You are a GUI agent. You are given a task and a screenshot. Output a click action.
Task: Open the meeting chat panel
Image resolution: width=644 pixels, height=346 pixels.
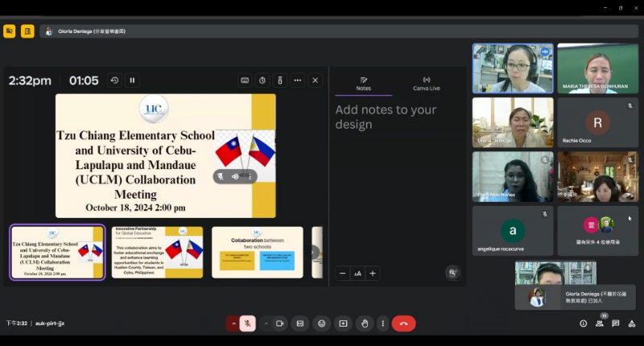[x=615, y=323]
